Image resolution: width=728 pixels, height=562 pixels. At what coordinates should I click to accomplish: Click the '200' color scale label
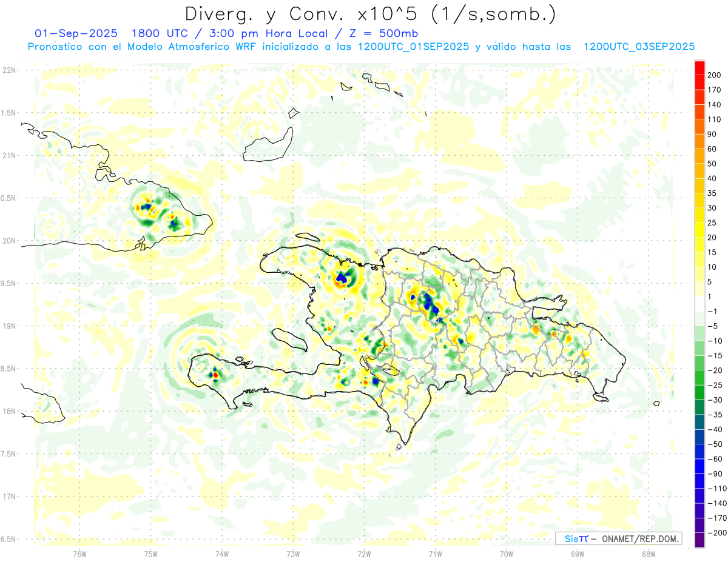pos(713,75)
